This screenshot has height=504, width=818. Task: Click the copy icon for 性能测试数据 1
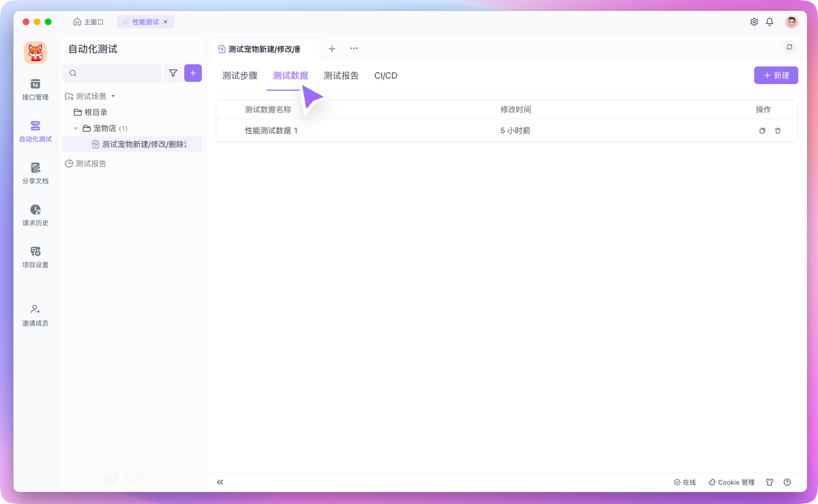pyautogui.click(x=762, y=131)
